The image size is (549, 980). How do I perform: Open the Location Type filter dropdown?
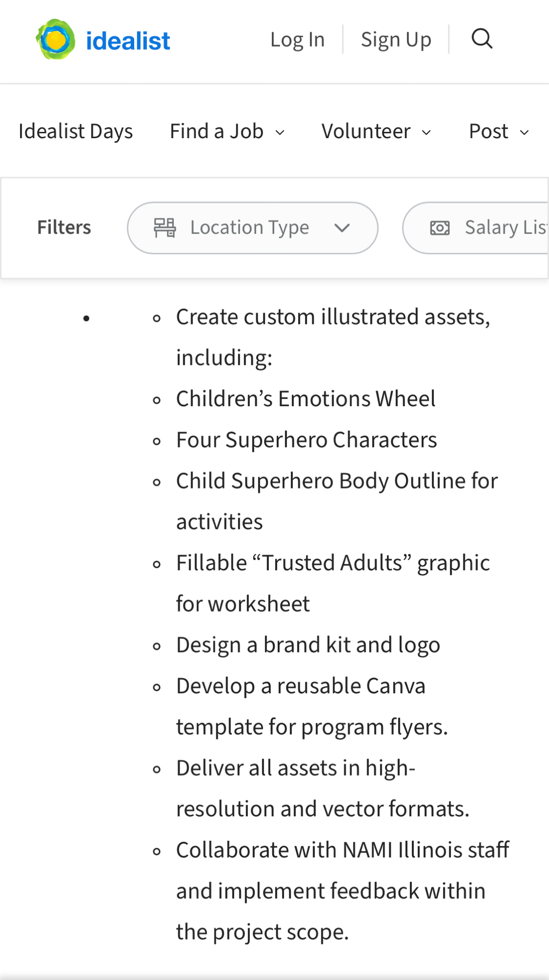pos(250,228)
